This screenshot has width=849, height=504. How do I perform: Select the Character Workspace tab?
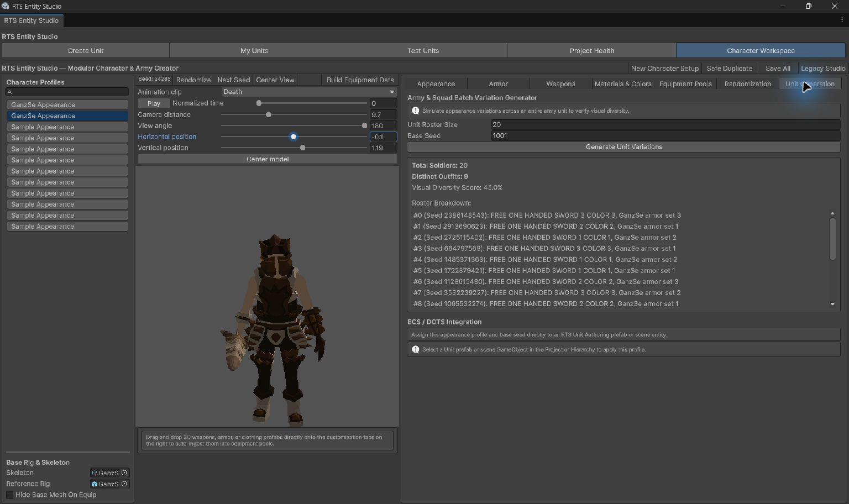pyautogui.click(x=761, y=50)
